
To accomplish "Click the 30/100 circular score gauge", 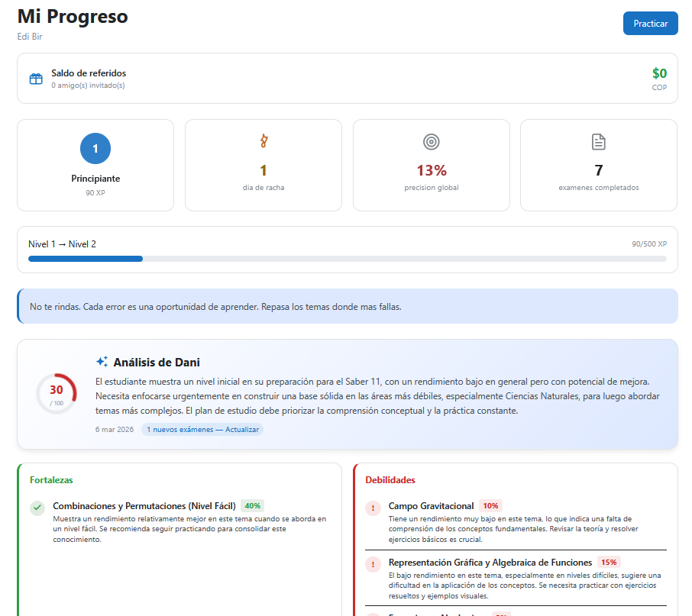I will click(x=57, y=394).
